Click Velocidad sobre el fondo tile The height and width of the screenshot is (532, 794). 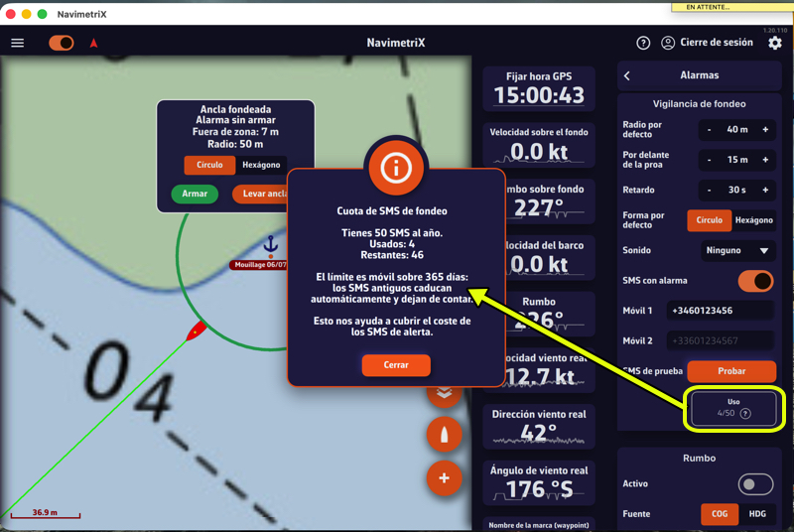click(x=539, y=145)
